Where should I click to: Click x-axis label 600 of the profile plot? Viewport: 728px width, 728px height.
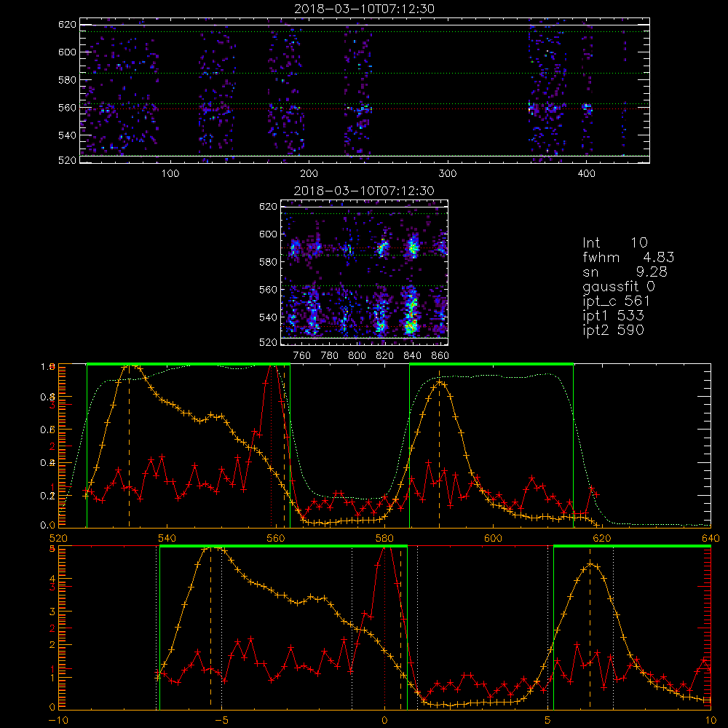tap(493, 538)
